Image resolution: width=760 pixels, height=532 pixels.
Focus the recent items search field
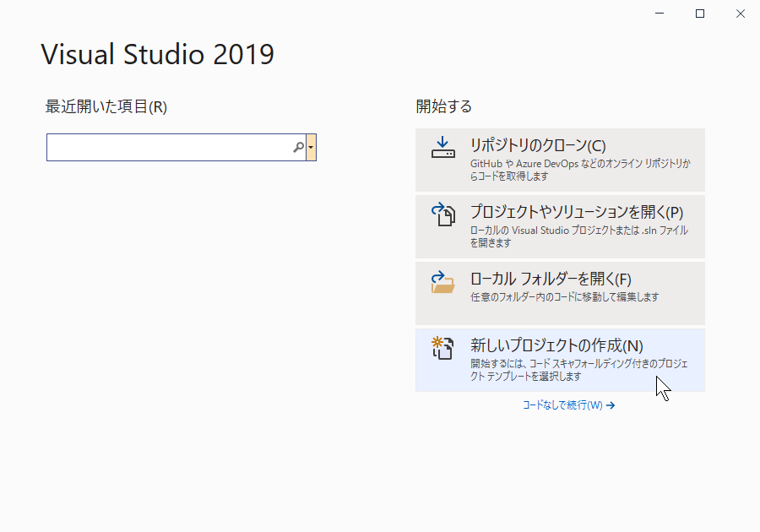point(176,147)
